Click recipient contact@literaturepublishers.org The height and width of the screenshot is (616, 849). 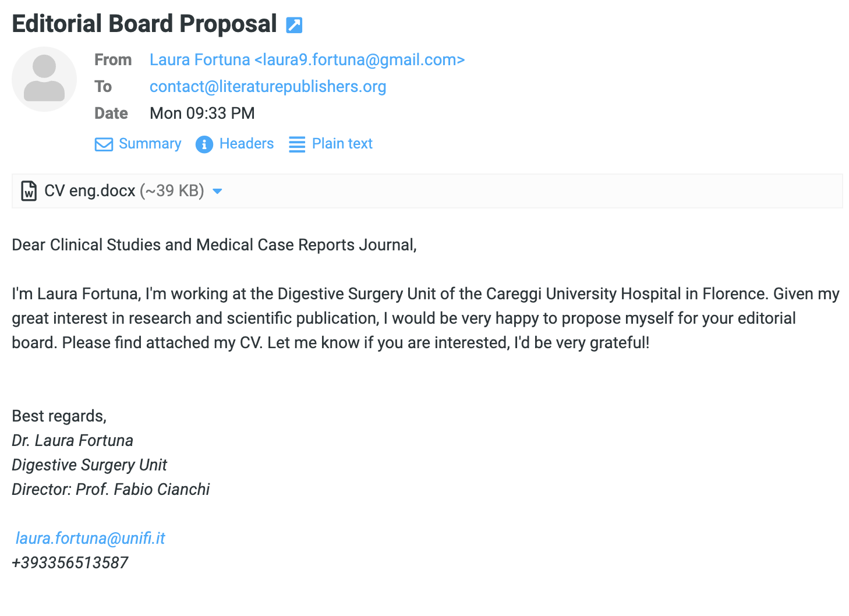(x=268, y=87)
